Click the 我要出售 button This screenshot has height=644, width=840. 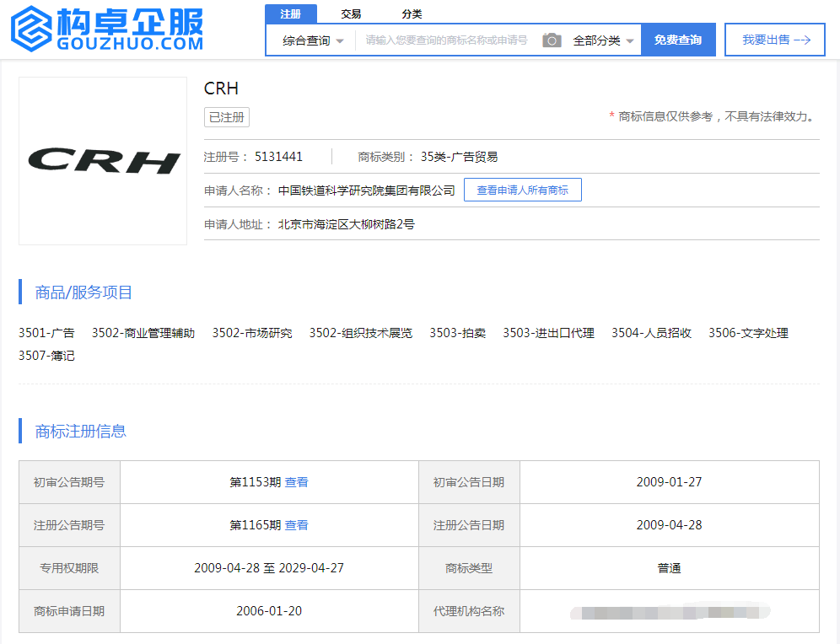pyautogui.click(x=775, y=40)
